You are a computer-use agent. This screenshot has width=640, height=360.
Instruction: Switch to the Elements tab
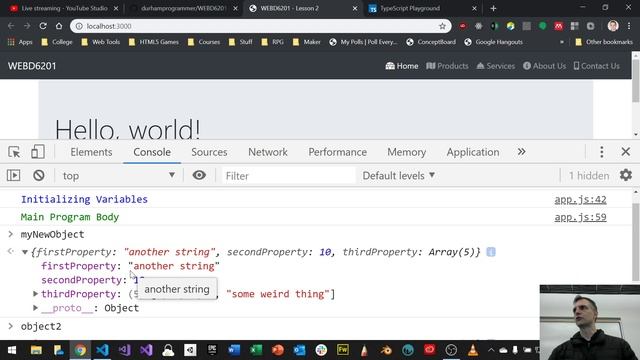click(91, 152)
